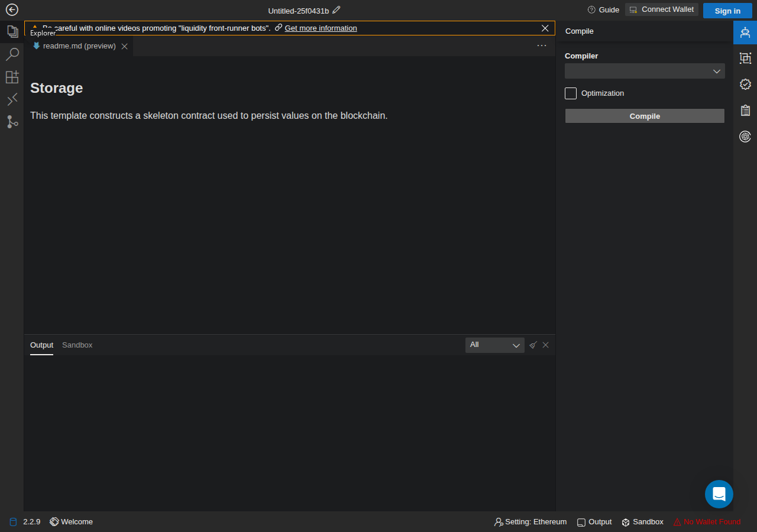Open the Explorer files icon
757x532 pixels.
(12, 31)
